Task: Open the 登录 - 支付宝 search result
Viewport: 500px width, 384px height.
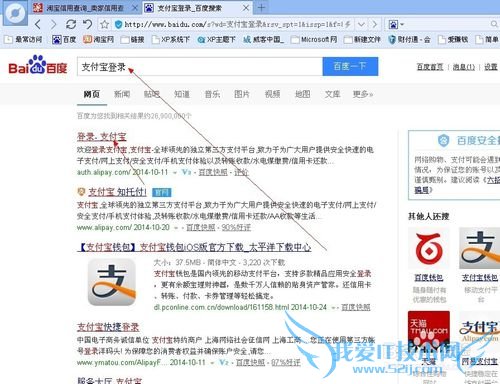Action: [102, 137]
